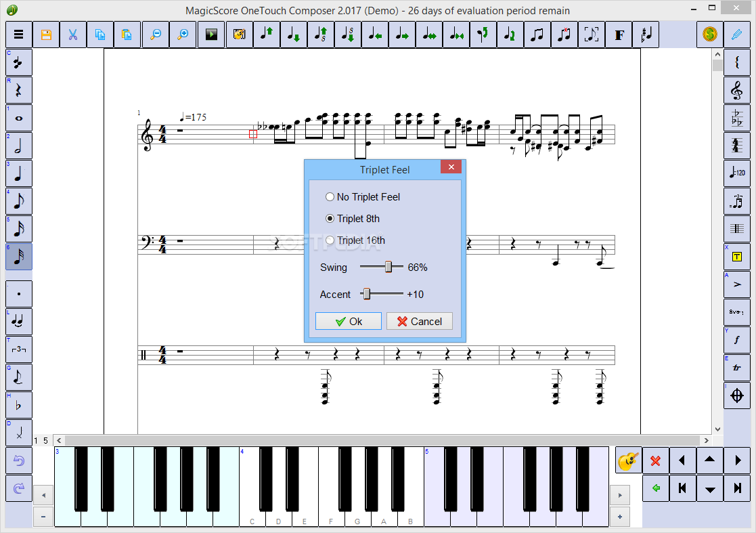Viewport: 756px width, 533px height.
Task: Click the forte dynamics f icon
Action: pos(737,340)
